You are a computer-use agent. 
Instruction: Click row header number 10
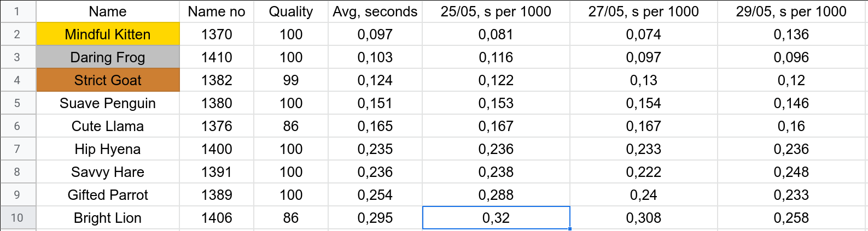17,218
